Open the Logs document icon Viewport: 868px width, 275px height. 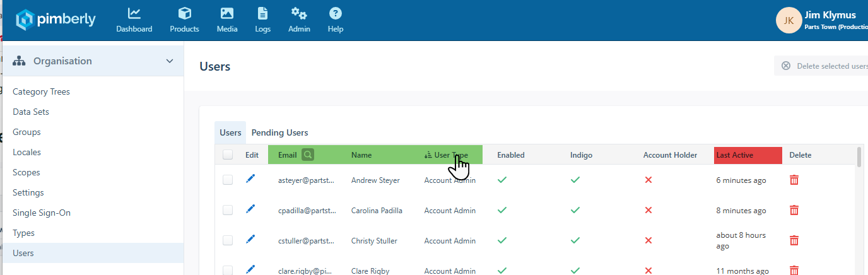pyautogui.click(x=262, y=13)
